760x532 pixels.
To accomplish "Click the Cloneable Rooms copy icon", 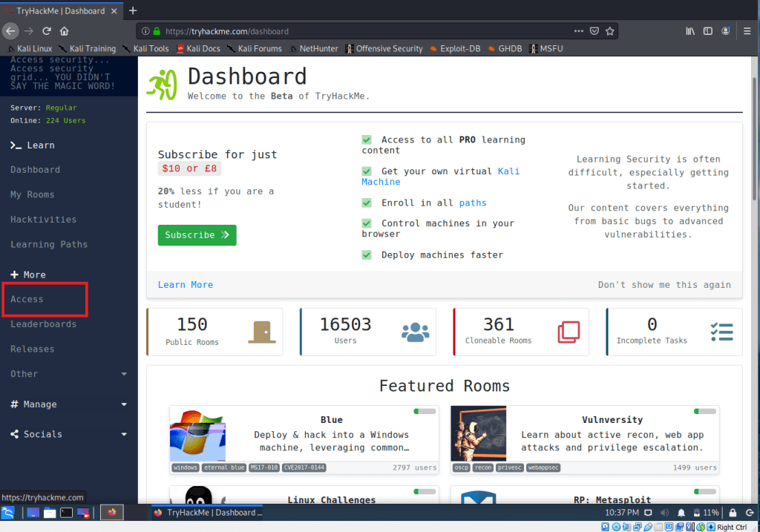I will click(x=569, y=331).
